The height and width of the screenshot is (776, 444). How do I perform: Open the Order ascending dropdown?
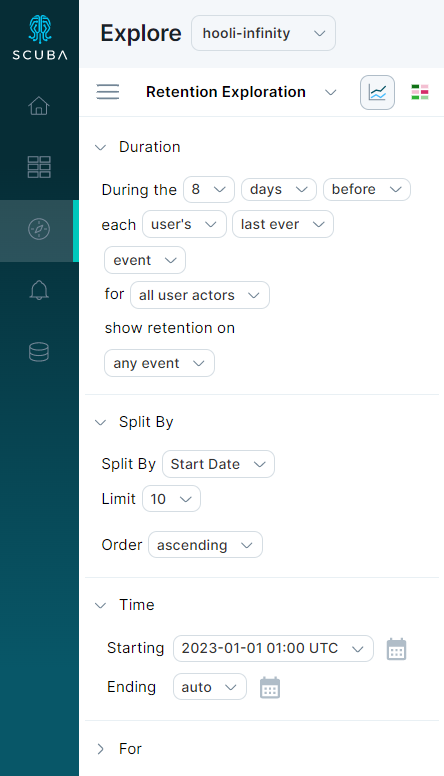pyautogui.click(x=205, y=545)
